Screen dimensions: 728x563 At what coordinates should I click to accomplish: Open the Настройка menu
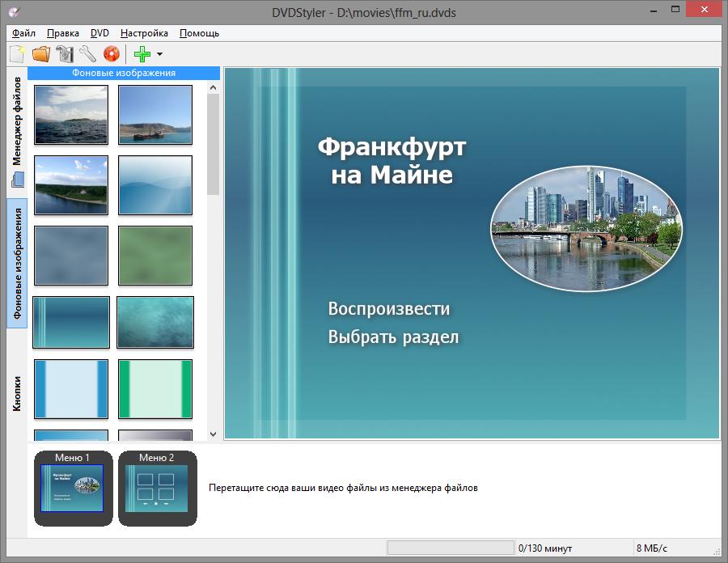tap(144, 33)
